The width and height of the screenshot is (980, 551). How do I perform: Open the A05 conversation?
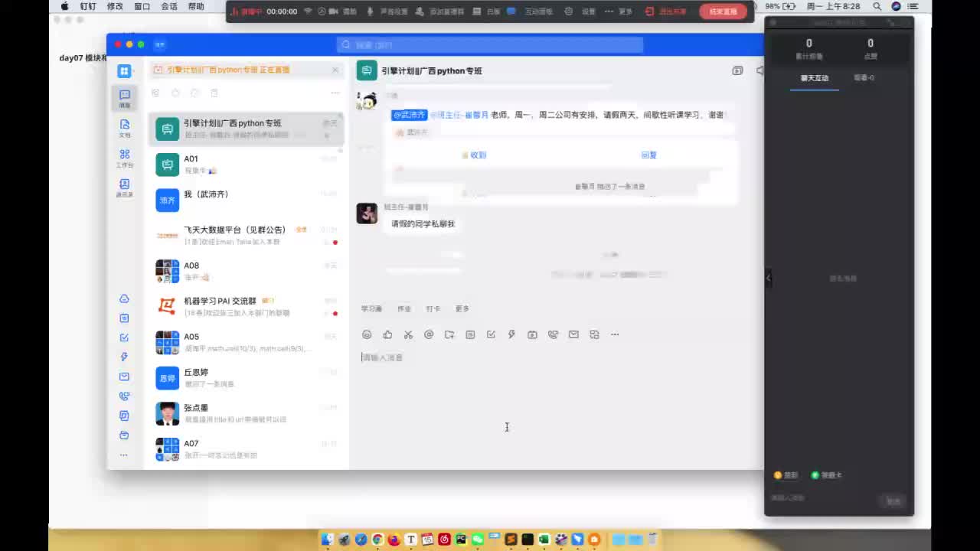[x=247, y=342]
